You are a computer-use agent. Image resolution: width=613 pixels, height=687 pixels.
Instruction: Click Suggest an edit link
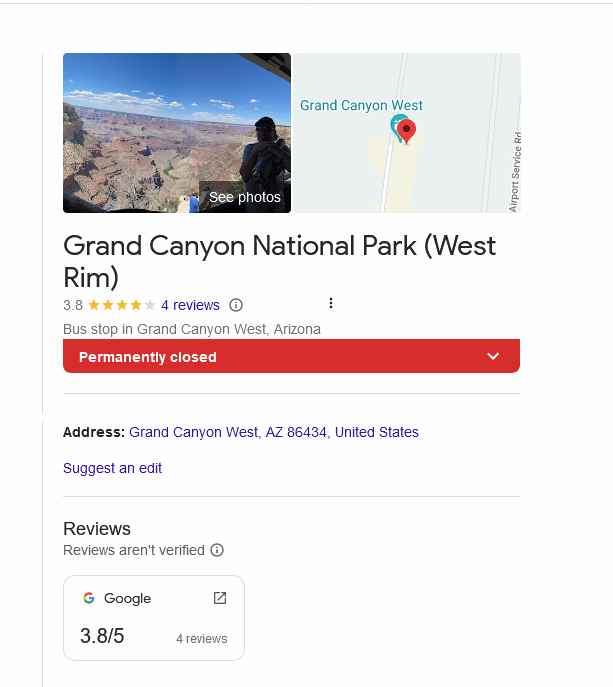point(113,468)
